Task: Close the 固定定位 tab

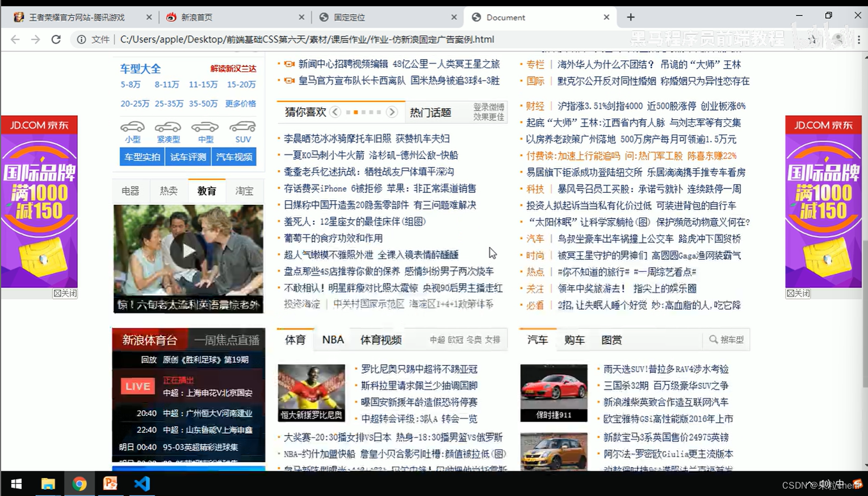Action: point(454,17)
